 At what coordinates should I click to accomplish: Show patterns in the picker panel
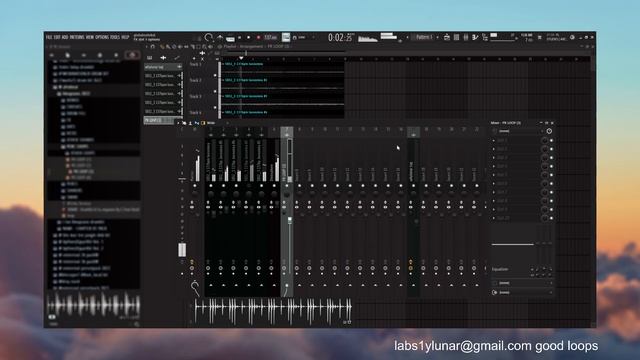click(x=149, y=58)
